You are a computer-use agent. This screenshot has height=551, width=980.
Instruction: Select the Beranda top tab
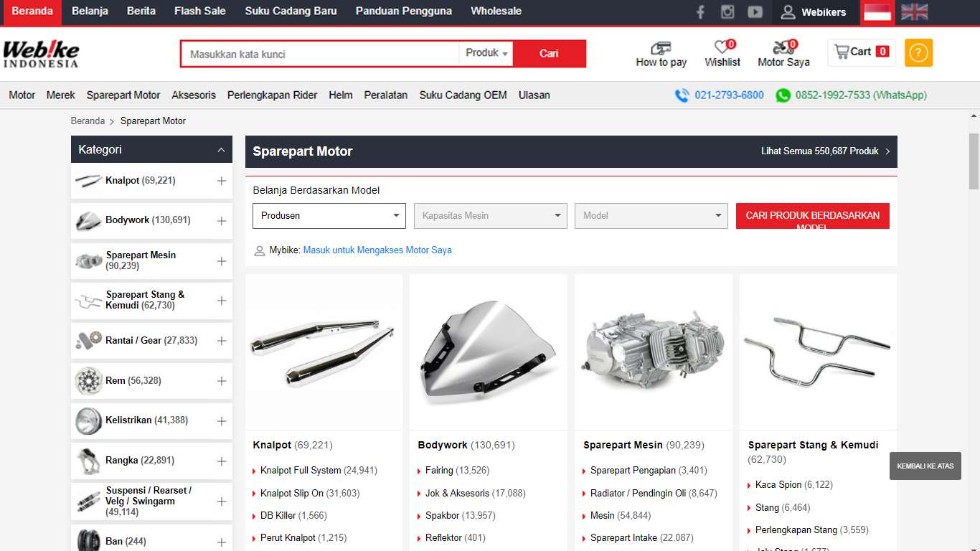click(32, 11)
